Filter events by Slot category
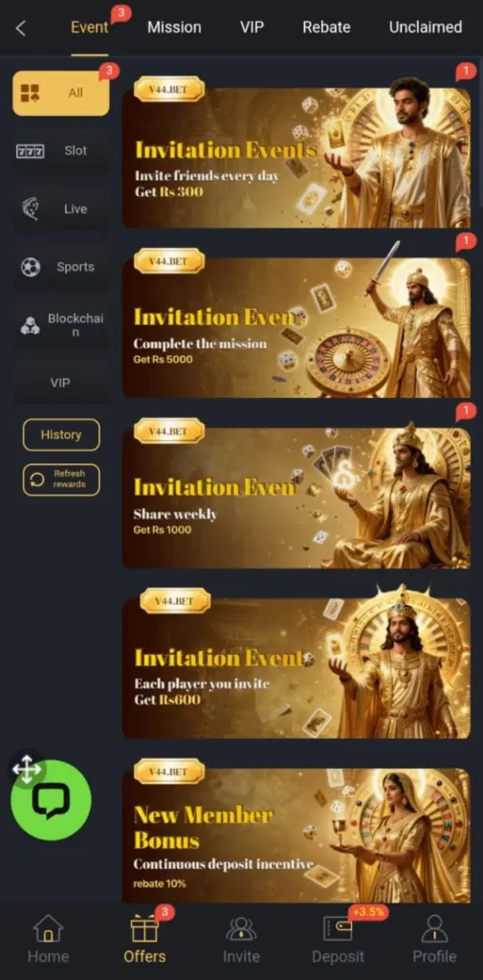483x980 pixels. click(x=60, y=150)
